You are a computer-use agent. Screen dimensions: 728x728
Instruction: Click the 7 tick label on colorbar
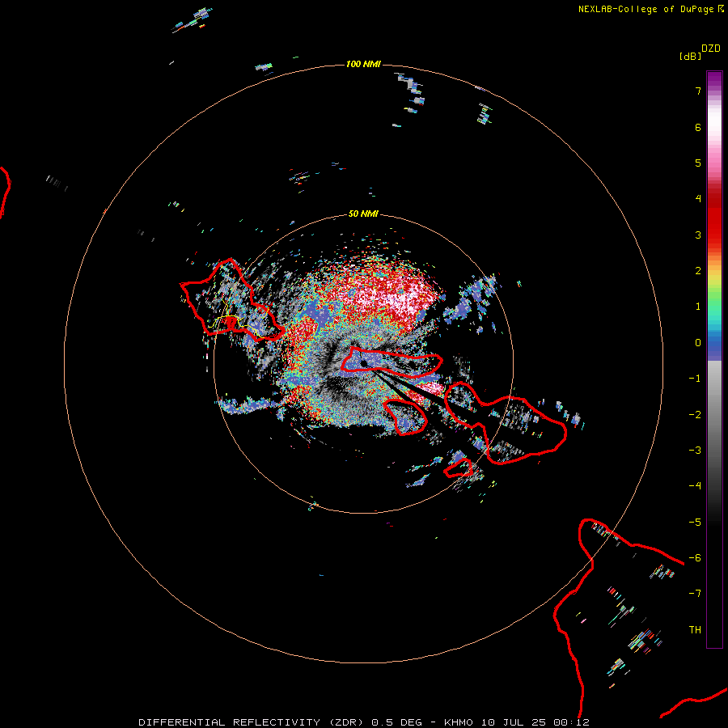(x=698, y=91)
